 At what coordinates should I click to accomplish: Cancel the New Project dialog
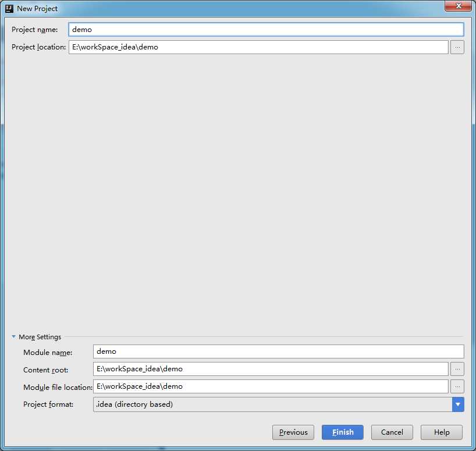coord(392,432)
